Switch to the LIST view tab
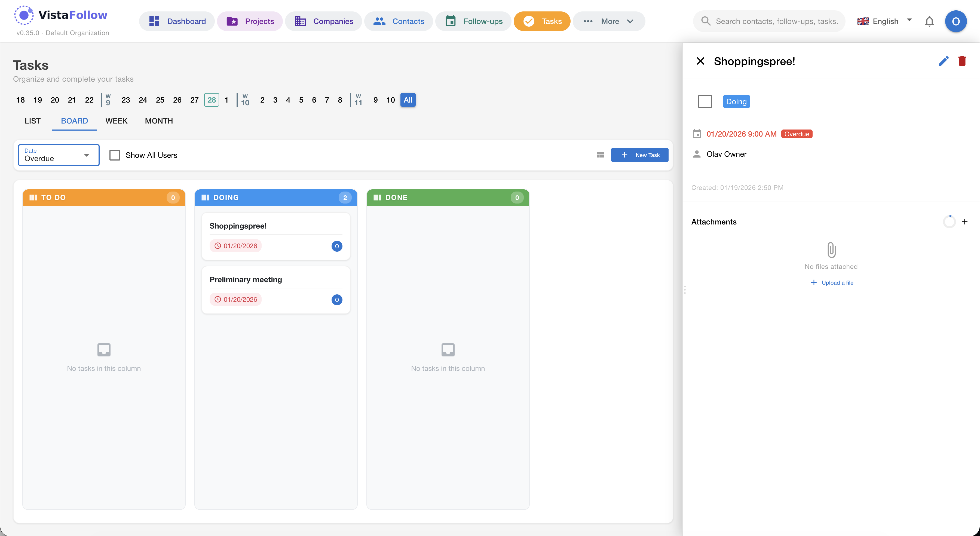 (33, 121)
